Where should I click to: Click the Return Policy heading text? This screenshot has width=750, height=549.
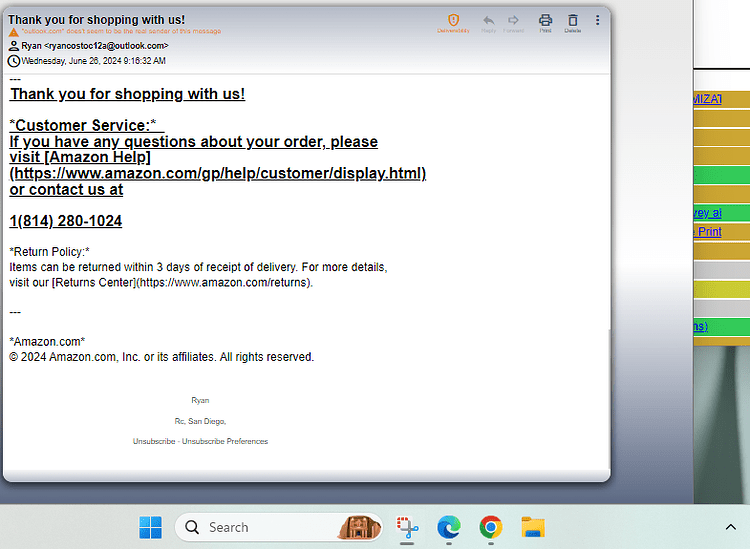[x=50, y=252]
